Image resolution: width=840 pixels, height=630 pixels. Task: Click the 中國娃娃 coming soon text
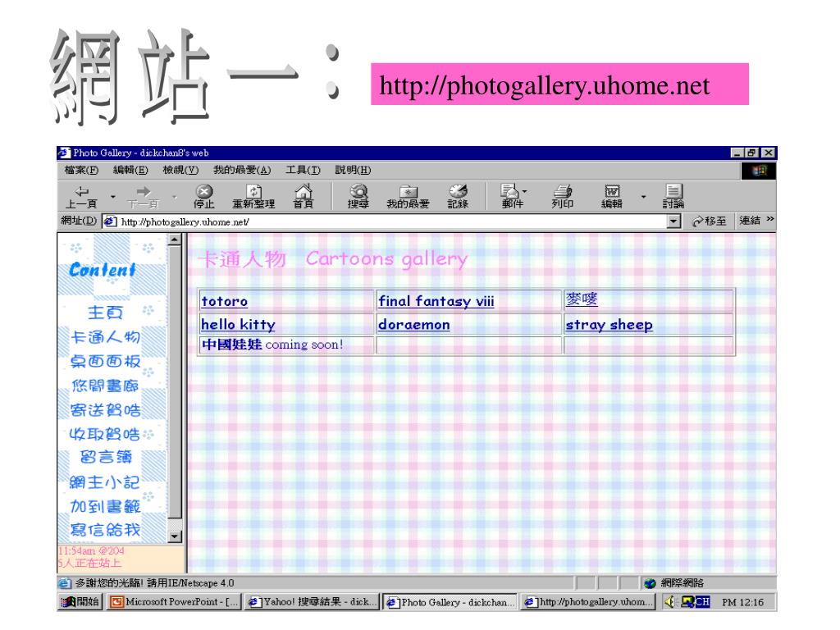click(x=272, y=345)
